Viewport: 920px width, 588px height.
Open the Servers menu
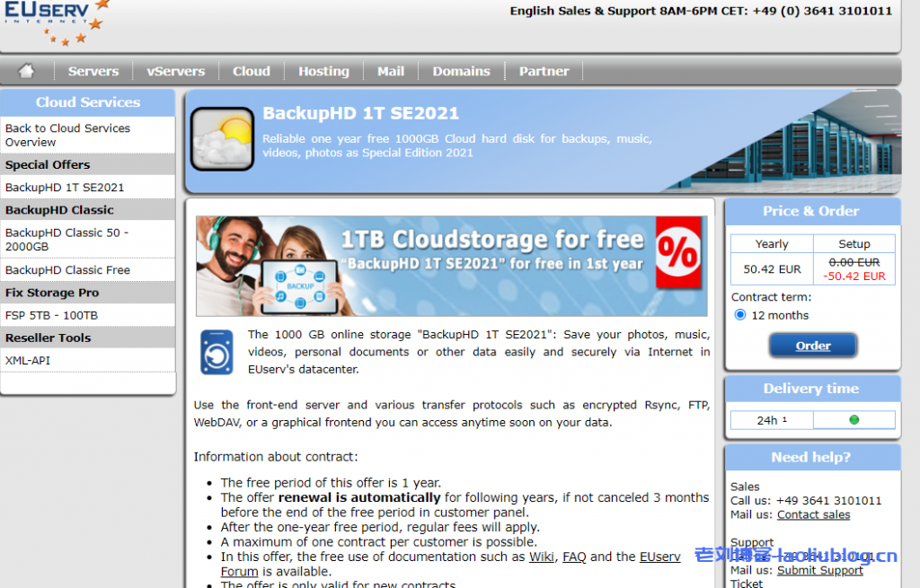[x=93, y=71]
